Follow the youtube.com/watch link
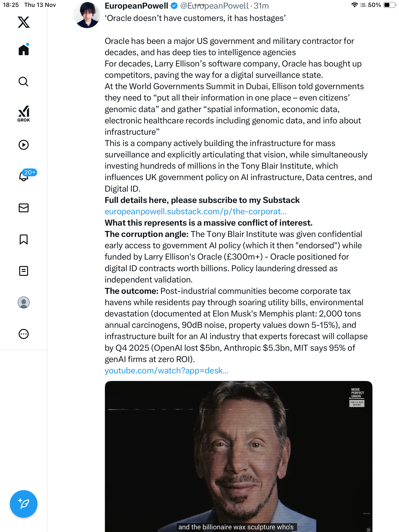The width and height of the screenshot is (399, 532). 166,370
